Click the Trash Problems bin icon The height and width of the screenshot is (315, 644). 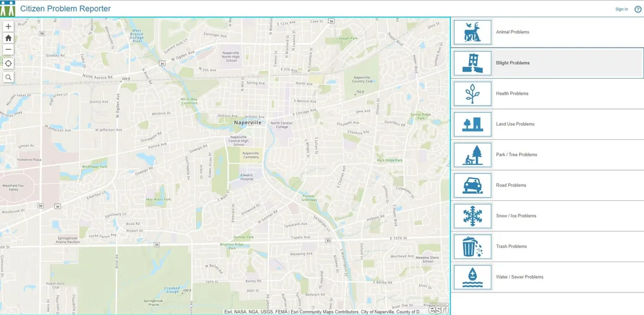point(472,247)
